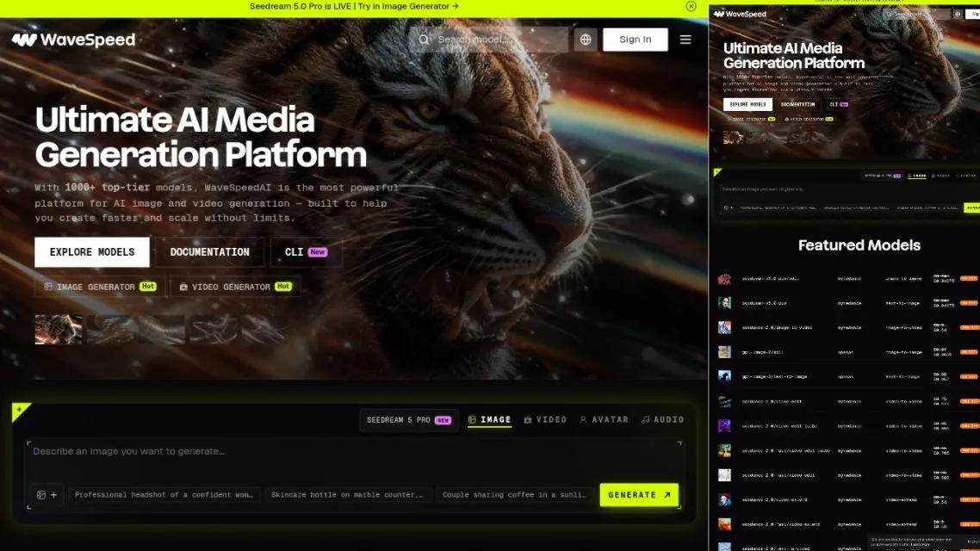Click the search magnifier icon

pos(424,40)
